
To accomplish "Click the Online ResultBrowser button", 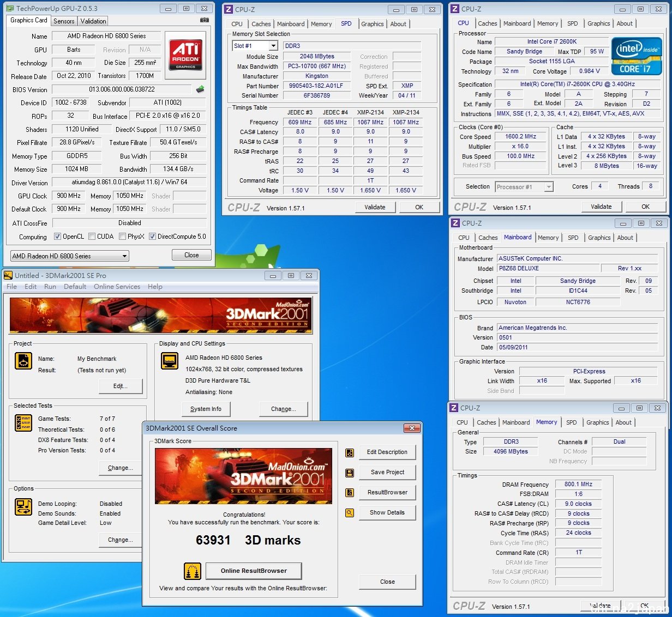I will tap(254, 571).
